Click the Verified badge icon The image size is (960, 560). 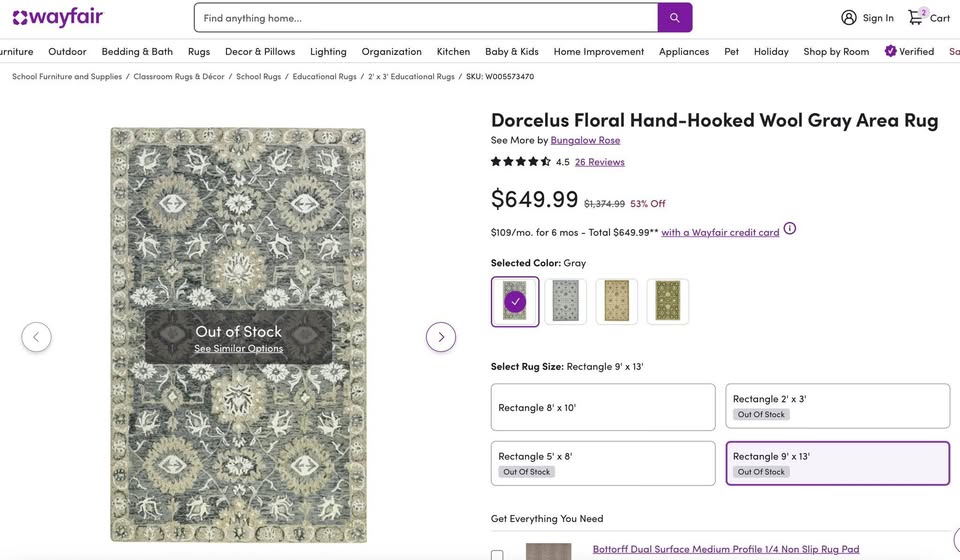pos(890,51)
